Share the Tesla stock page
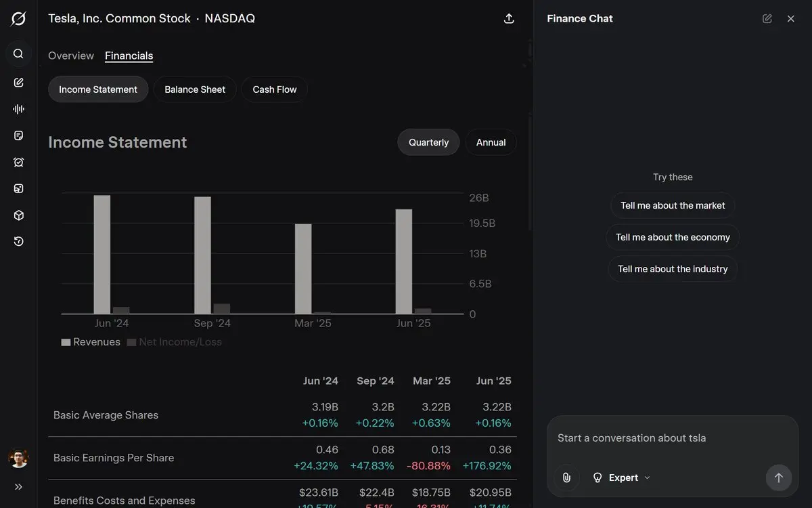The width and height of the screenshot is (812, 508). point(510,18)
